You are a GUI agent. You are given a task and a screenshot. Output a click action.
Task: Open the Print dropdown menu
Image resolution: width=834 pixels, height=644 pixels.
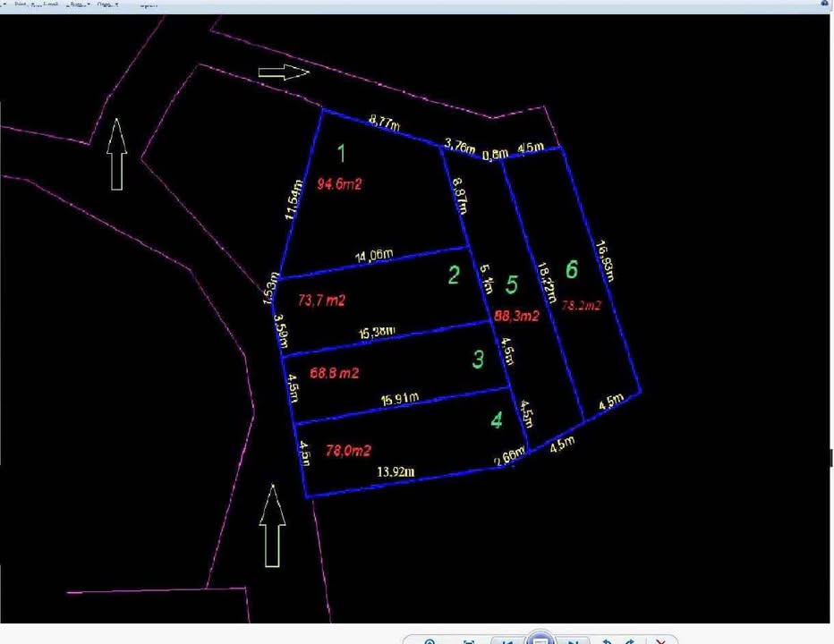21,4
